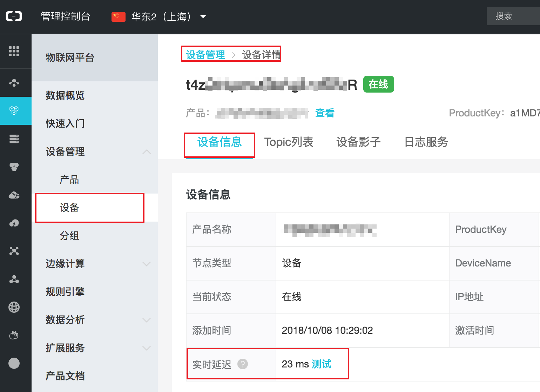Select 分组 under 设备管理

(x=69, y=236)
